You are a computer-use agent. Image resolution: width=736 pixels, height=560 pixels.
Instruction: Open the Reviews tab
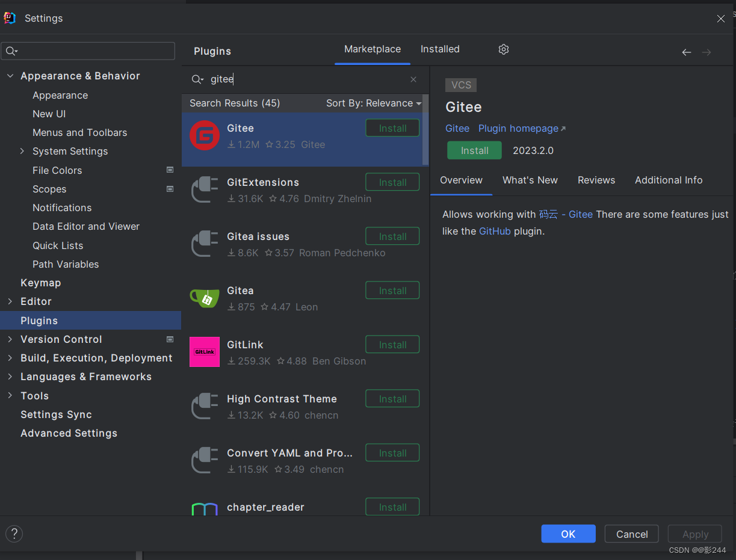(x=596, y=180)
